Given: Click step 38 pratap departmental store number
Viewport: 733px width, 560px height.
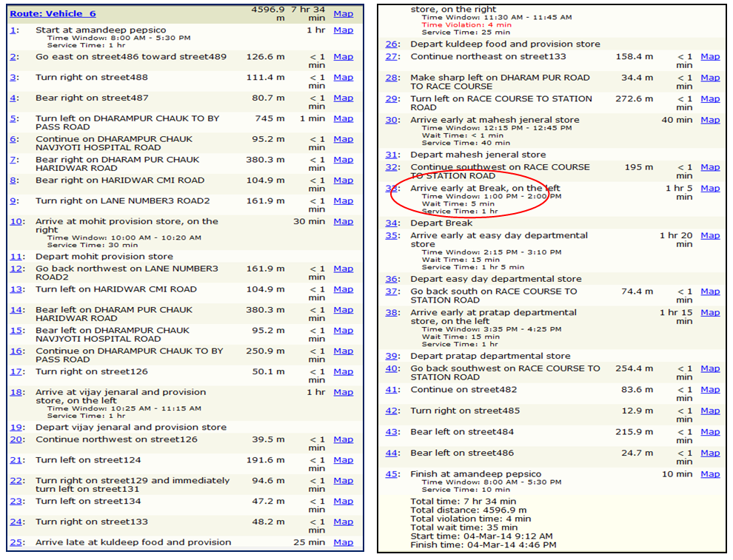Looking at the screenshot, I should 392,313.
